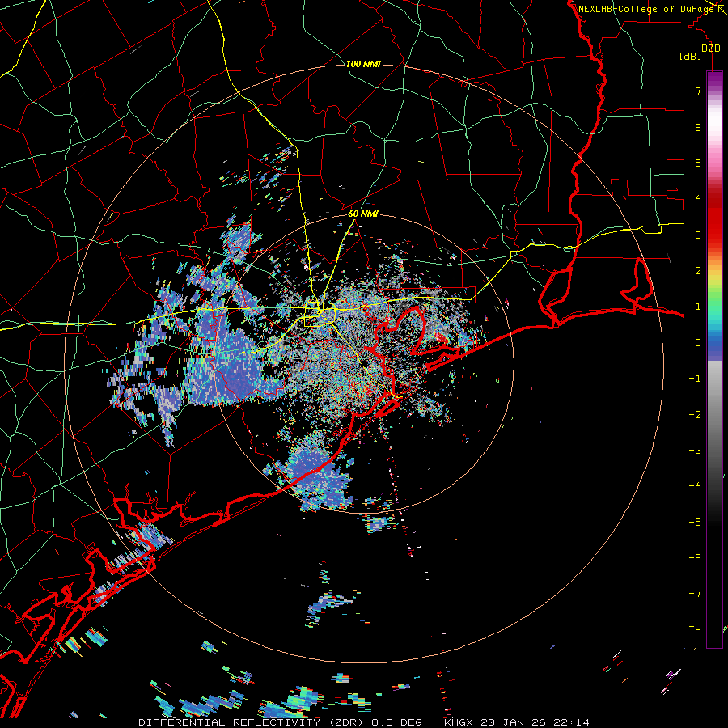The width and height of the screenshot is (728, 728).
Task: Click the -2 dB value on color scale
Action: click(x=695, y=415)
